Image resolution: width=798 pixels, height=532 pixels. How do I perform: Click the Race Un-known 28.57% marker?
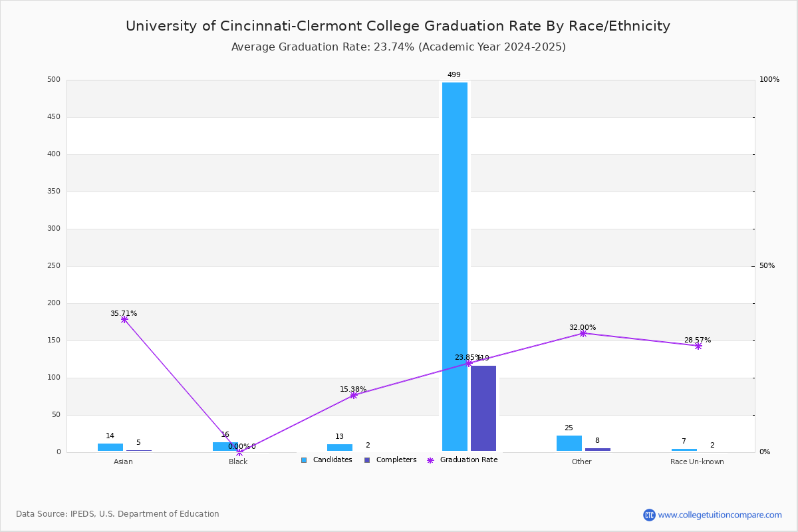pyautogui.click(x=698, y=346)
